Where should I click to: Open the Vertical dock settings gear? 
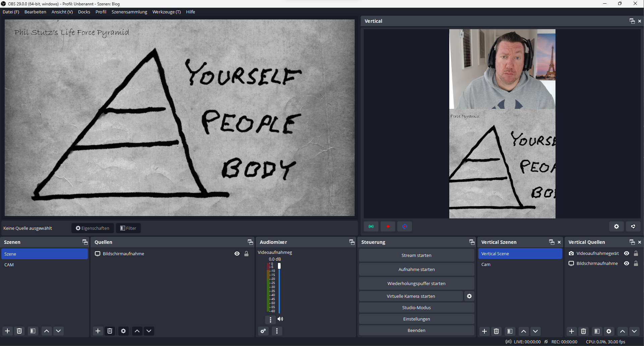(616, 227)
